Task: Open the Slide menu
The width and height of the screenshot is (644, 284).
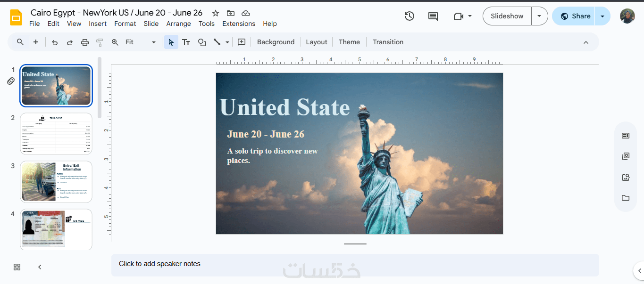Action: click(151, 24)
